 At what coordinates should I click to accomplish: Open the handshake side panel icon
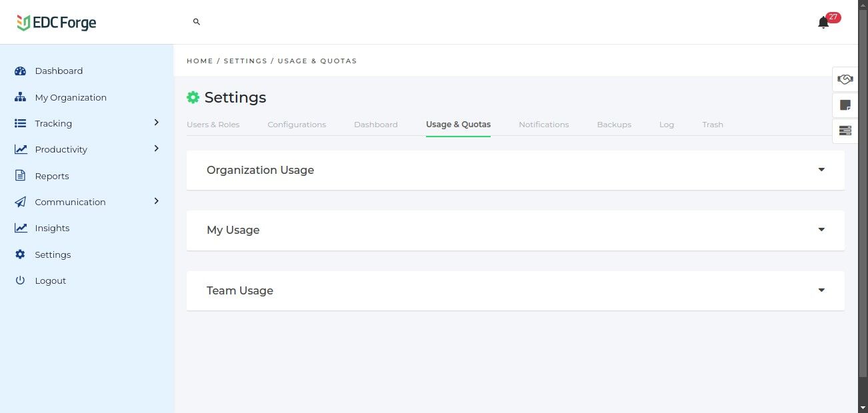[845, 79]
